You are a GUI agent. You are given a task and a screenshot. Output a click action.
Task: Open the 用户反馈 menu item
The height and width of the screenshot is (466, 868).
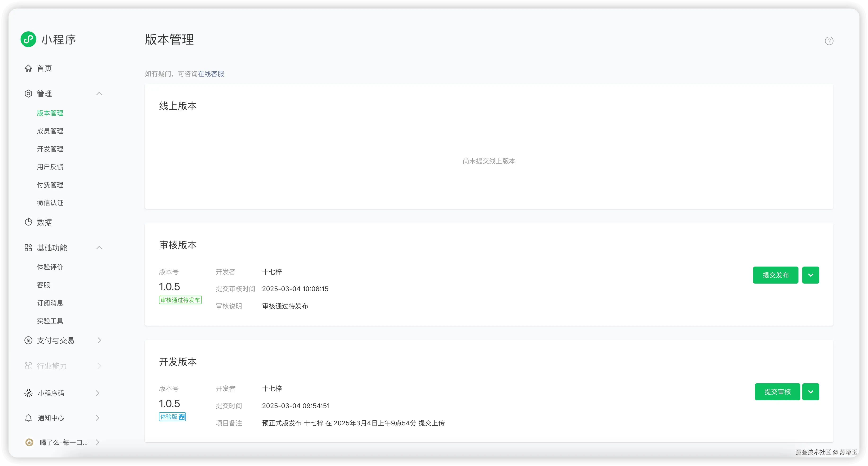pyautogui.click(x=50, y=167)
